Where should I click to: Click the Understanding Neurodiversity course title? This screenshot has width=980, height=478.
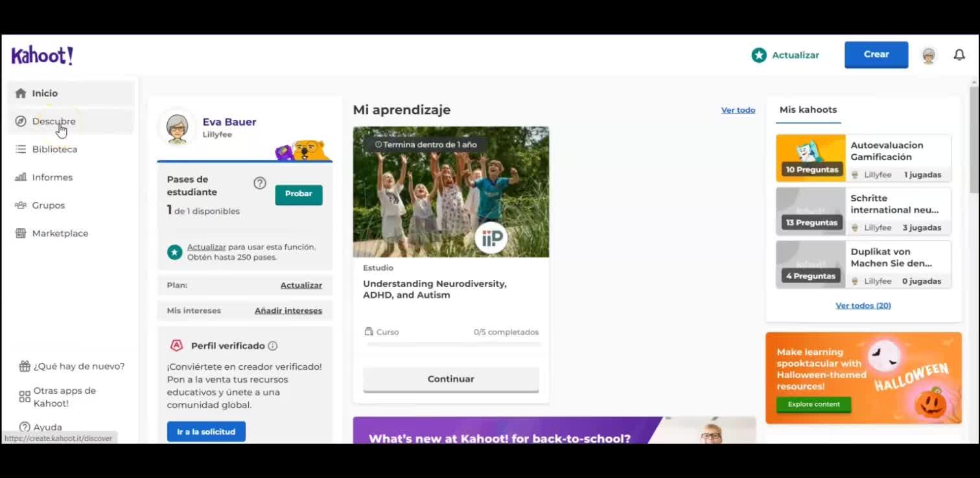[x=435, y=290]
